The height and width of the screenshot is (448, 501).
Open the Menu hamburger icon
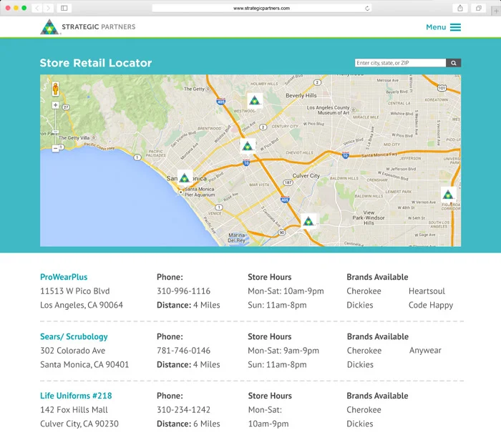click(x=455, y=27)
